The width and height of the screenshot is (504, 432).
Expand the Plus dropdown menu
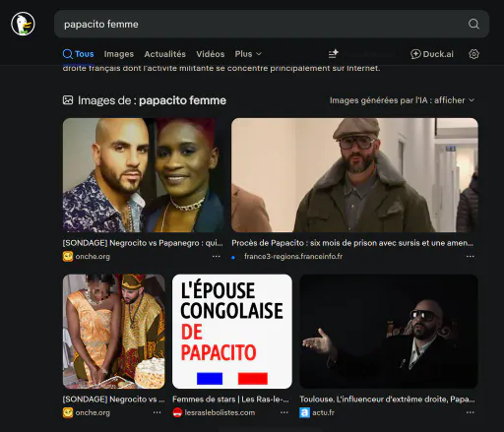248,54
